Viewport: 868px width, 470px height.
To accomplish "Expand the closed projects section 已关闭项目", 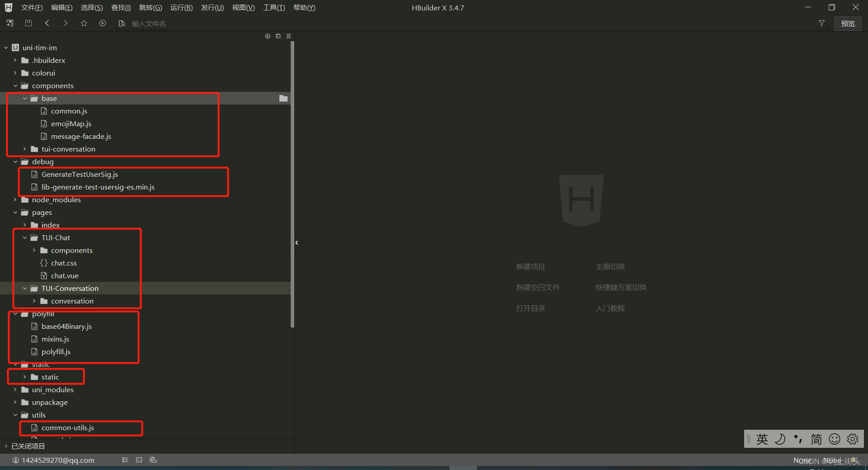I will [6, 446].
